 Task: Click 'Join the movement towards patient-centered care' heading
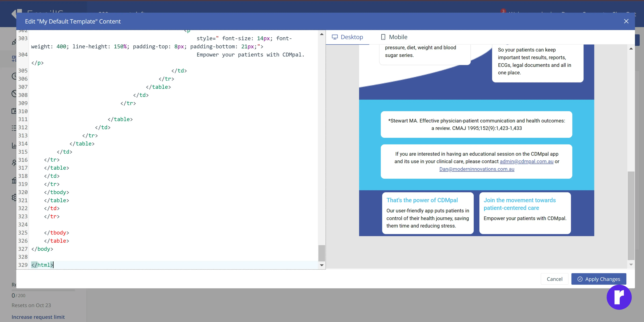(x=519, y=204)
